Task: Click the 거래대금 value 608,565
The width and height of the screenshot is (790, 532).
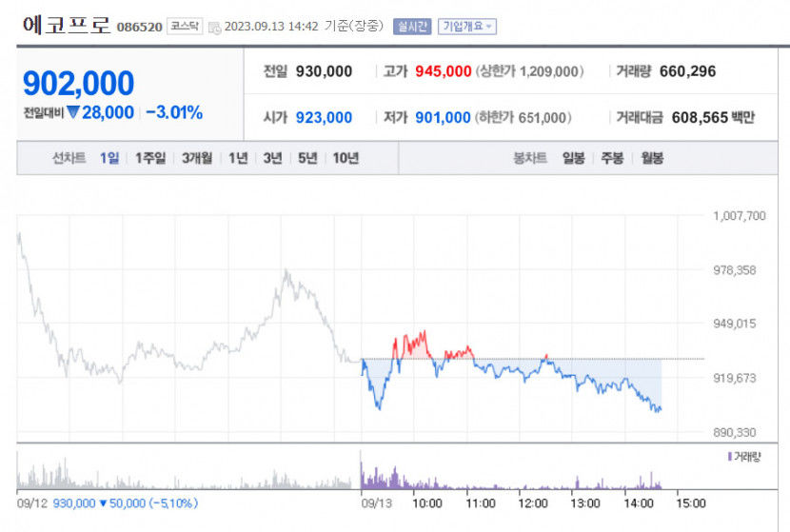Action: tap(700, 117)
